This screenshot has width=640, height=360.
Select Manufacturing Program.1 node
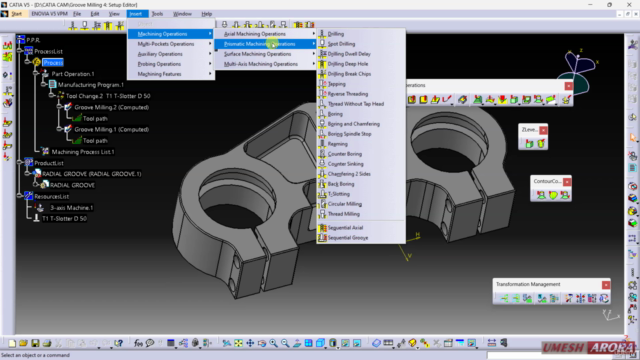click(x=91, y=85)
